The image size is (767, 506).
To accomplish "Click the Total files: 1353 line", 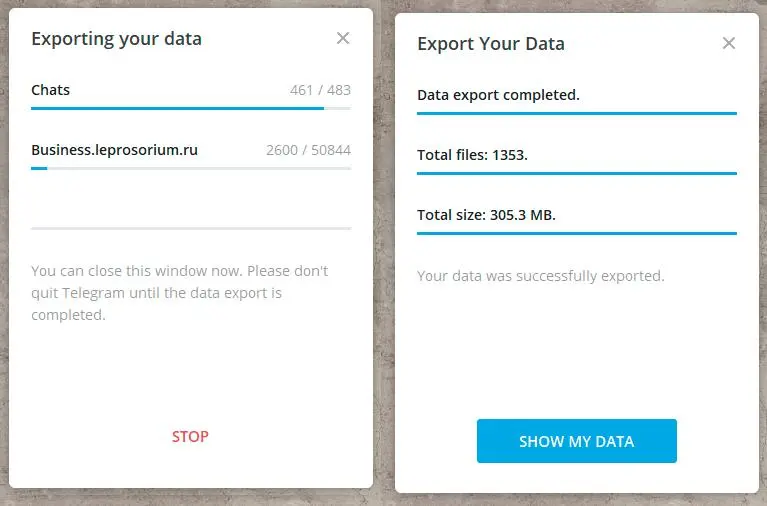I will tap(472, 155).
